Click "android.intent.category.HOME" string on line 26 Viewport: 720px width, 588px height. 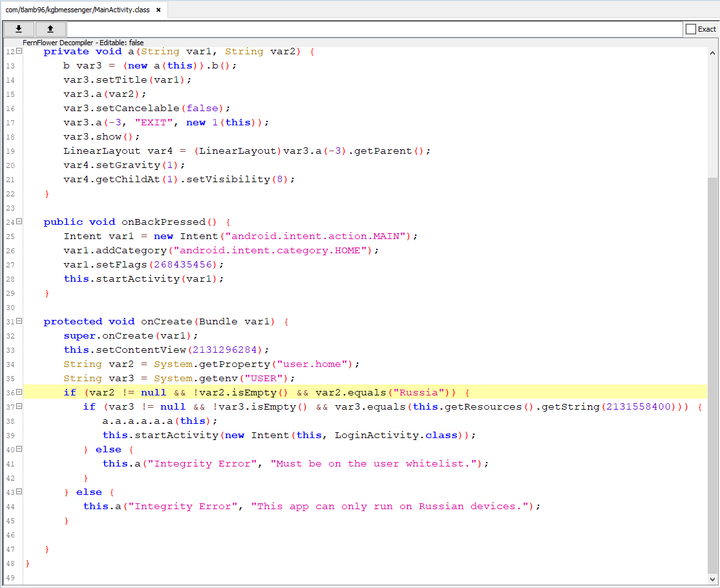270,250
